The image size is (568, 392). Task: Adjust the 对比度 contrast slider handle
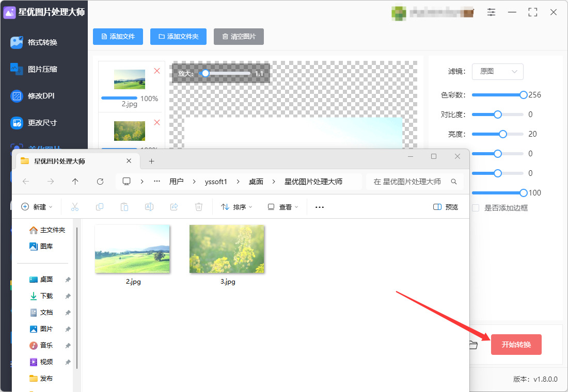tap(498, 115)
